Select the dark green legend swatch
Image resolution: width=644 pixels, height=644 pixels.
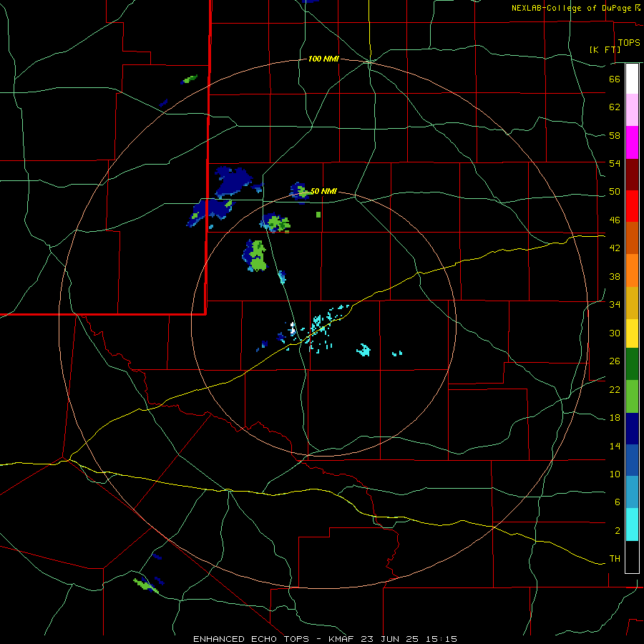point(632,364)
